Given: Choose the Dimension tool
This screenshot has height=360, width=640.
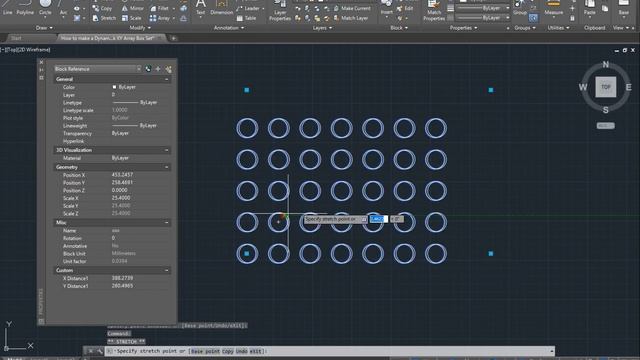Looking at the screenshot, I should 222,7.
